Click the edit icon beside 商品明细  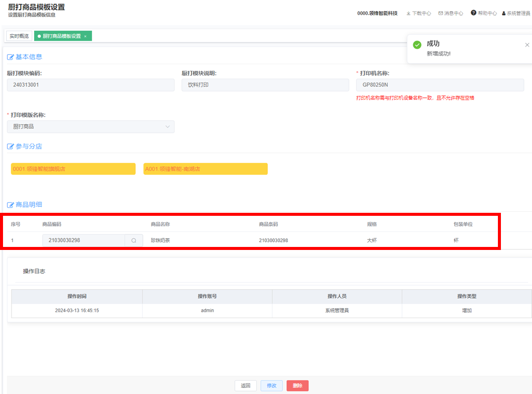[x=11, y=205]
